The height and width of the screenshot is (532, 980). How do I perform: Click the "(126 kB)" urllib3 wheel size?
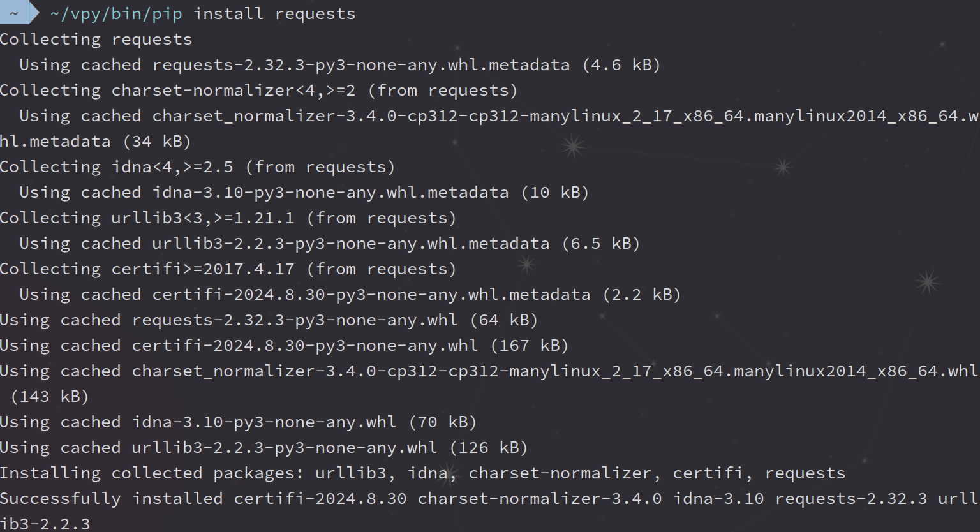click(x=488, y=448)
